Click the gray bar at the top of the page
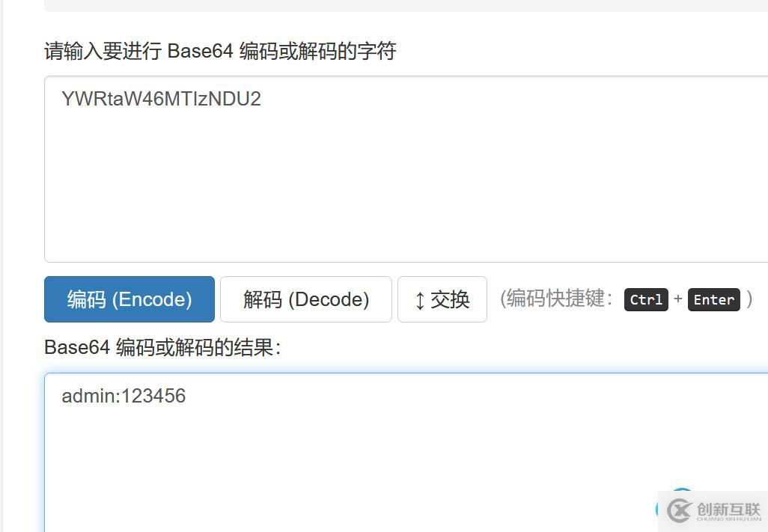The width and height of the screenshot is (768, 532). pyautogui.click(x=406, y=5)
